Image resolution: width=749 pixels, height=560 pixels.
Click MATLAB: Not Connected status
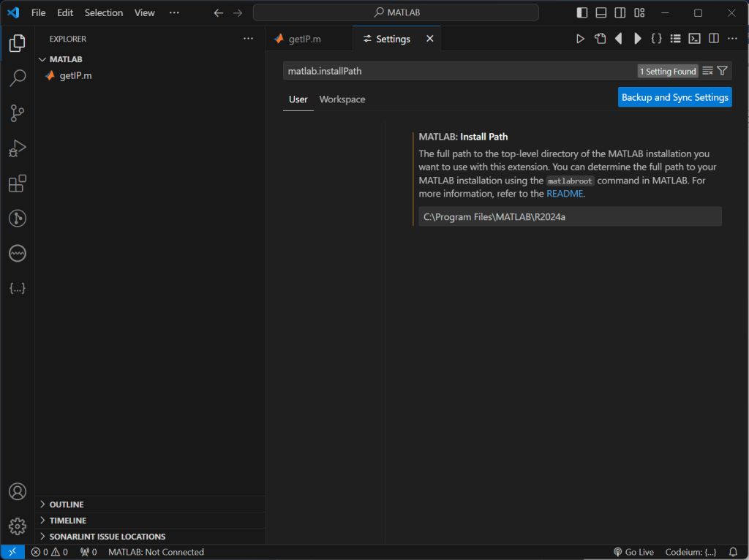[157, 552]
